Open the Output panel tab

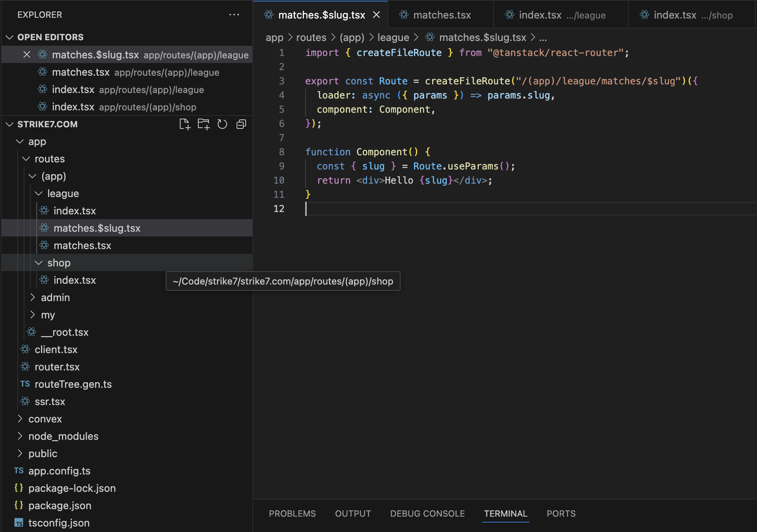pyautogui.click(x=353, y=513)
